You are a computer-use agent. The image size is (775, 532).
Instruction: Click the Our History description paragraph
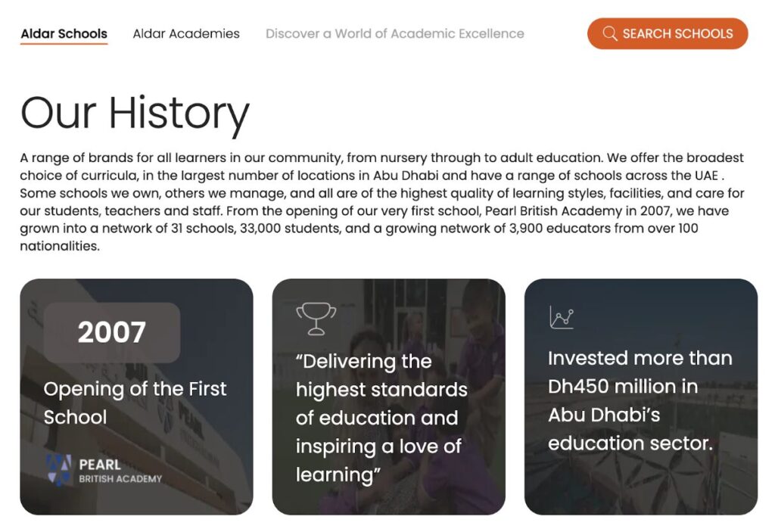382,201
